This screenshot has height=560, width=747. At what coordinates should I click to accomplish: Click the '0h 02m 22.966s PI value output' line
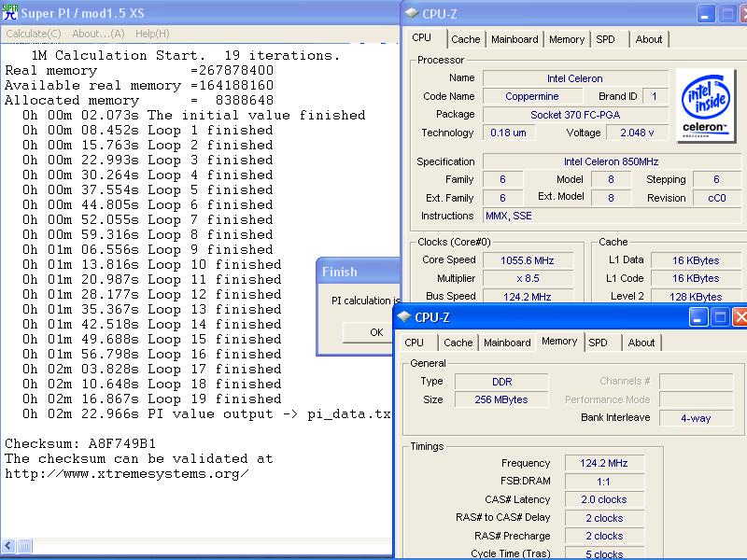tap(206, 413)
